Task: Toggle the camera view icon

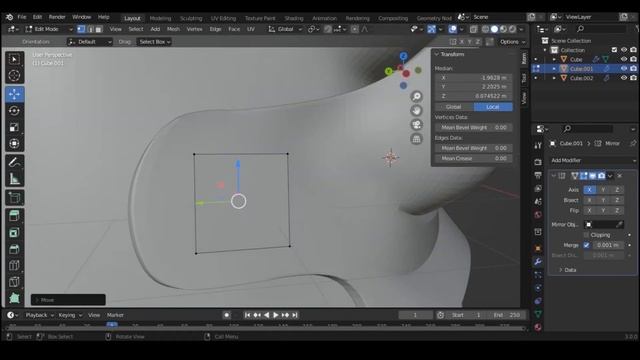Action: 416,125
